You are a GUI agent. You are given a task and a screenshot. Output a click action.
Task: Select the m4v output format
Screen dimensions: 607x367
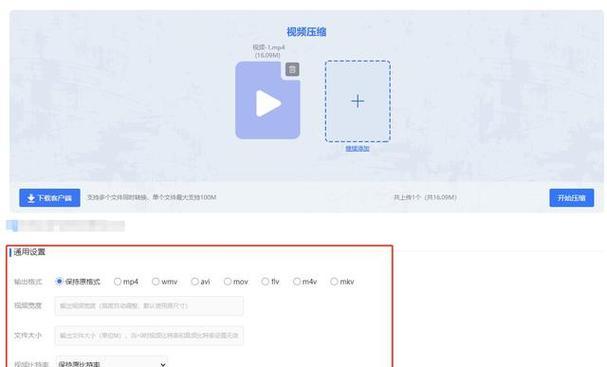click(297, 281)
